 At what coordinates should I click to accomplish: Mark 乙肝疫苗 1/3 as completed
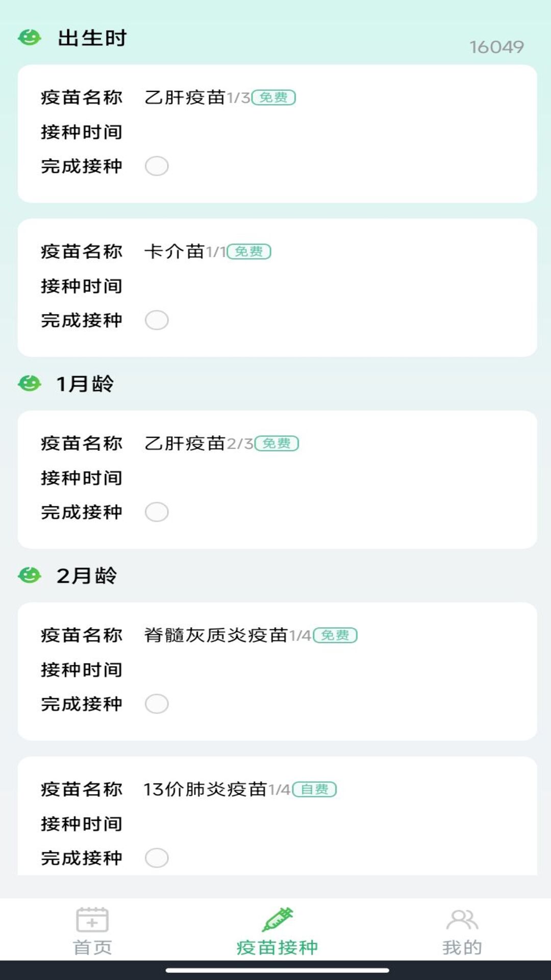point(157,166)
